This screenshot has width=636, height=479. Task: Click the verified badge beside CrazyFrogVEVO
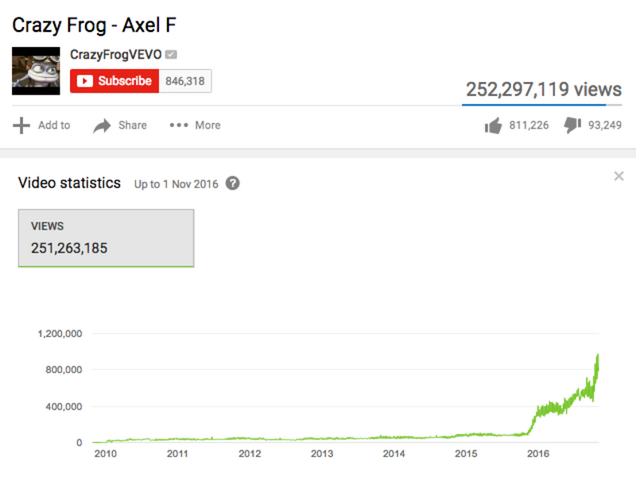coord(171,54)
